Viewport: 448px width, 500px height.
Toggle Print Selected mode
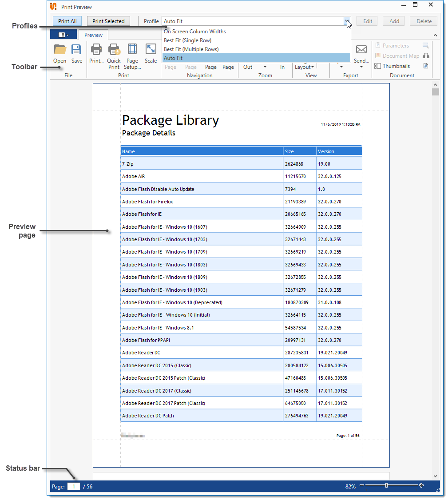pos(108,21)
